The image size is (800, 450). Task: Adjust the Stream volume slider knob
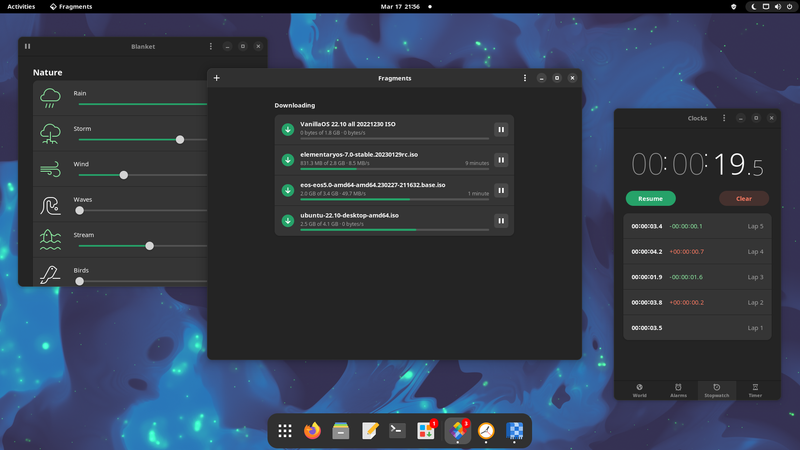click(149, 246)
